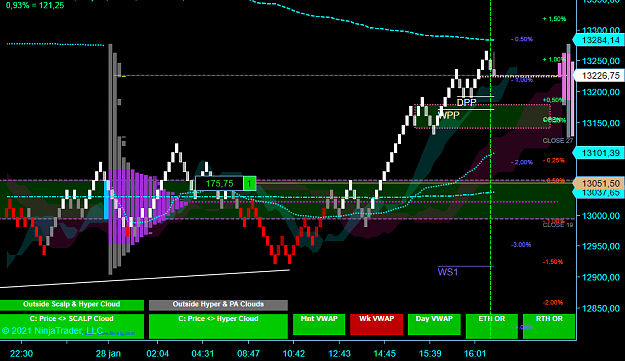Click the 04:31 time axis label
Image resolution: width=625 pixels, height=361 pixels.
[203, 354]
